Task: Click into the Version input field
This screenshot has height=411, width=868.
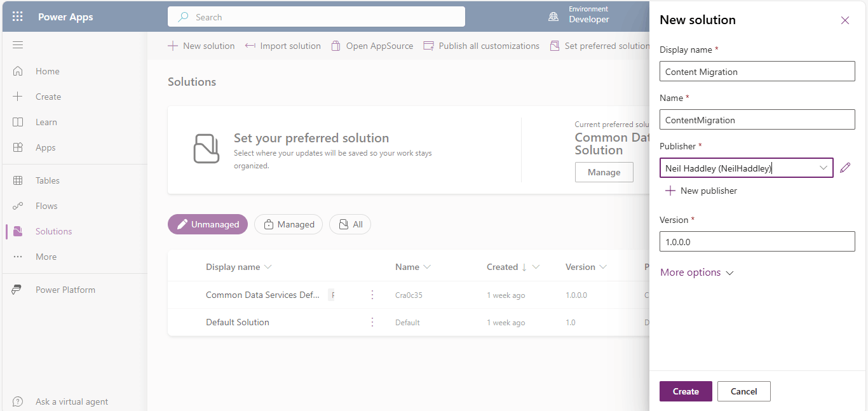Action: (x=757, y=242)
